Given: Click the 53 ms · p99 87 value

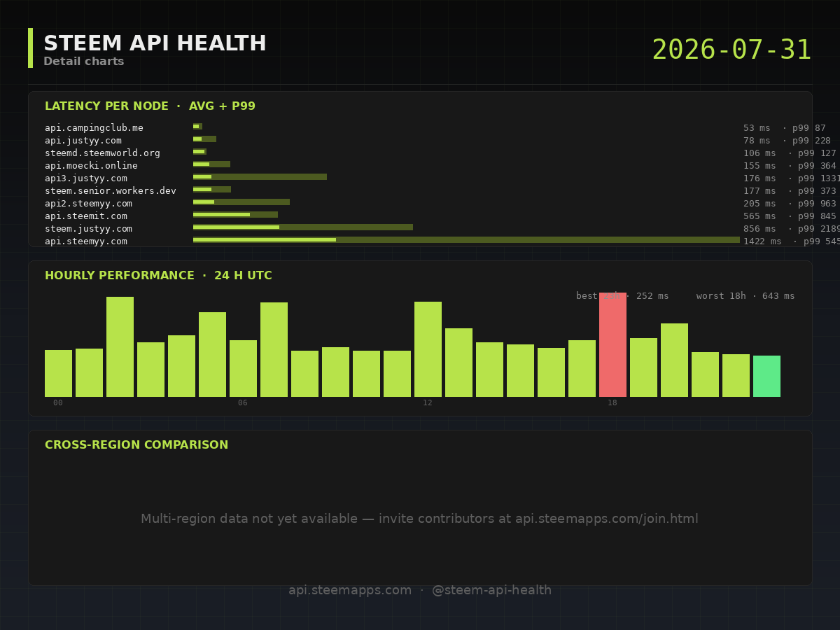Looking at the screenshot, I should (785, 128).
